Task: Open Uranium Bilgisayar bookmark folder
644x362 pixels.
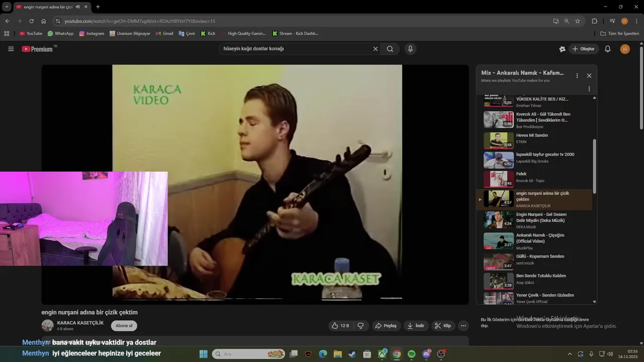Action: [130, 34]
